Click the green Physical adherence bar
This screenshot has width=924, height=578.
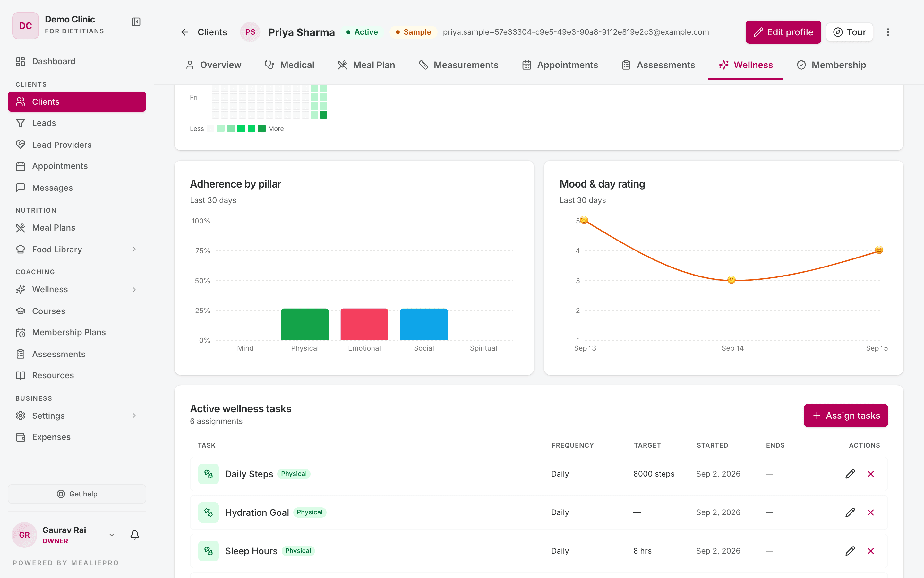[x=305, y=325]
